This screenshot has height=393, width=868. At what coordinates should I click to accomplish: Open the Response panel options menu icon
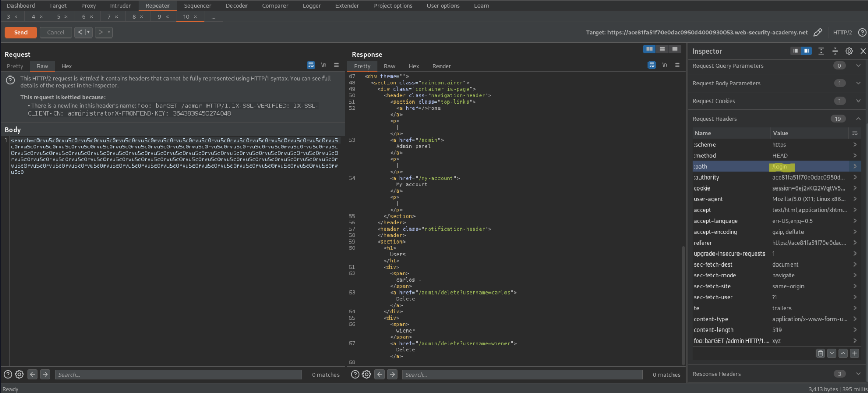point(677,65)
